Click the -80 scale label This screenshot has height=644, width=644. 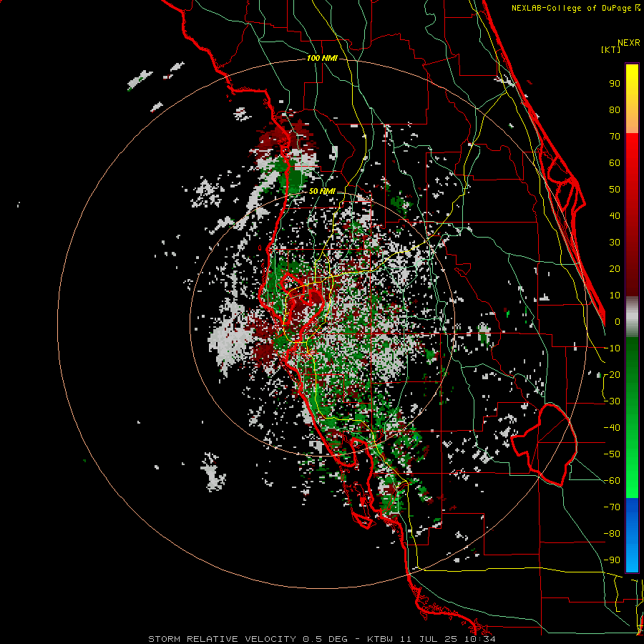(612, 534)
